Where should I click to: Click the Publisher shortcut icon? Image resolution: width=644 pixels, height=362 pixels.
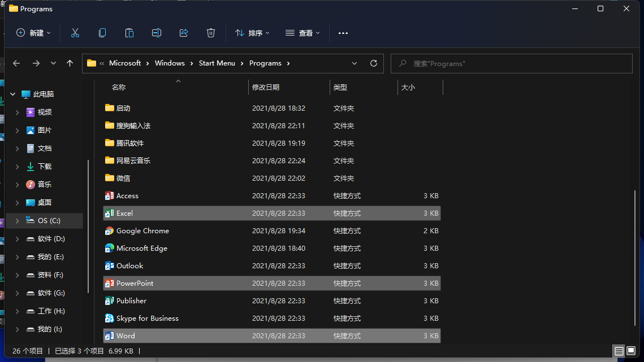click(x=109, y=301)
